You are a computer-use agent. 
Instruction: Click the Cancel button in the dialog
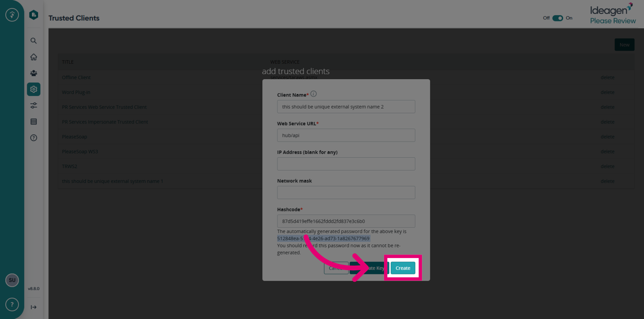point(336,268)
